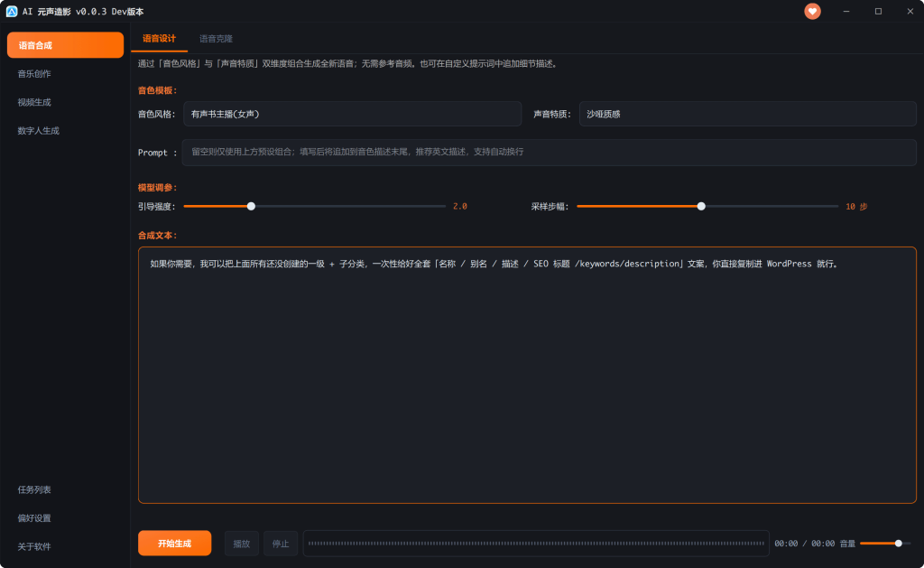
Task: Open 任务列表 in the sidebar
Action: pyautogui.click(x=34, y=489)
